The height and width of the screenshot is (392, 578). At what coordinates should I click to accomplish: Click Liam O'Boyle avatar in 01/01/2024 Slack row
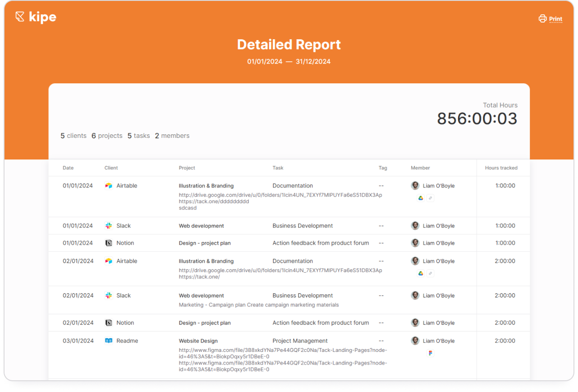(415, 226)
